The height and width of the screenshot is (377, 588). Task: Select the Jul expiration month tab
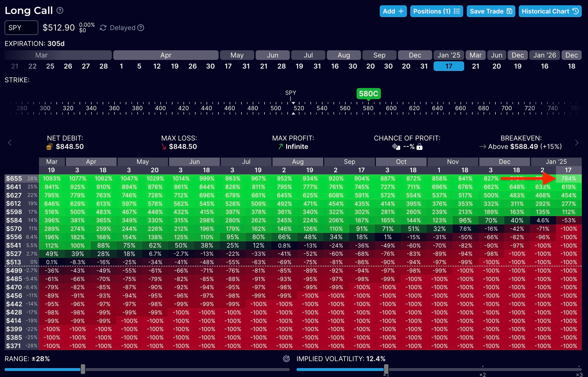[308, 55]
